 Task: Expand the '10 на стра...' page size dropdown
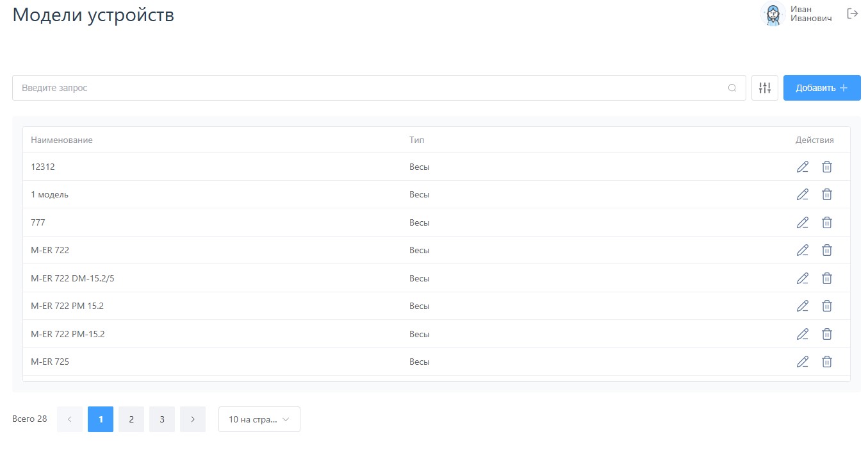pos(259,419)
